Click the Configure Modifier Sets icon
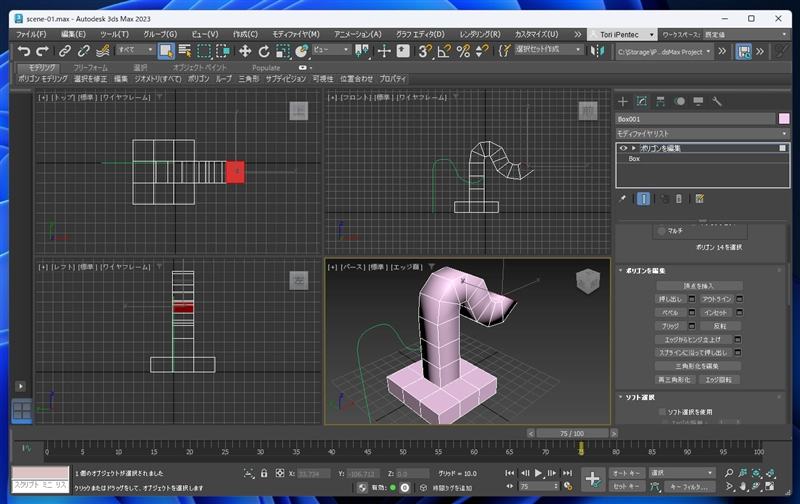Image resolution: width=800 pixels, height=504 pixels. [699, 198]
